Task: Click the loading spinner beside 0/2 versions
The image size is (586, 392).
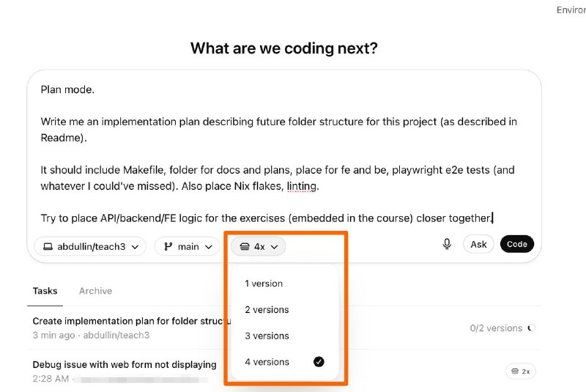Action: (532, 328)
